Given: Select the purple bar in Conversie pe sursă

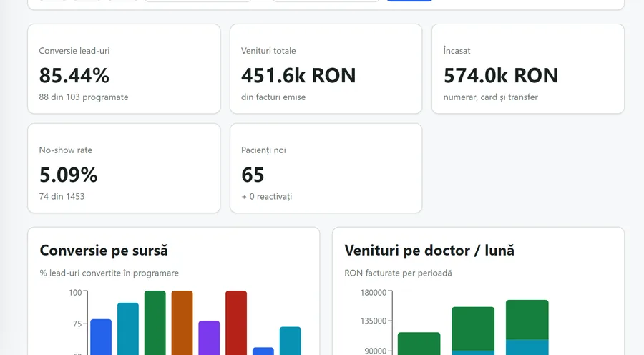Looking at the screenshot, I should coord(209,338).
